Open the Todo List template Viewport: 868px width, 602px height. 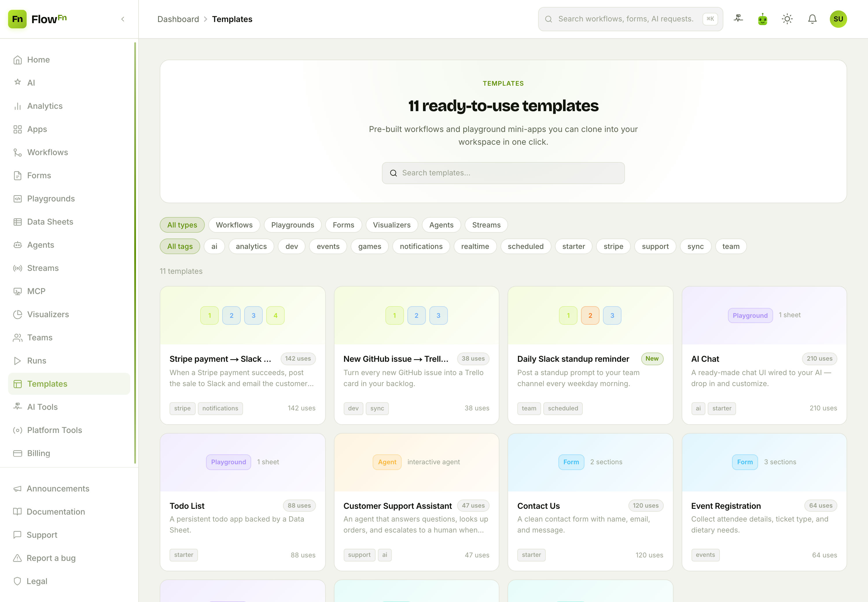242,502
